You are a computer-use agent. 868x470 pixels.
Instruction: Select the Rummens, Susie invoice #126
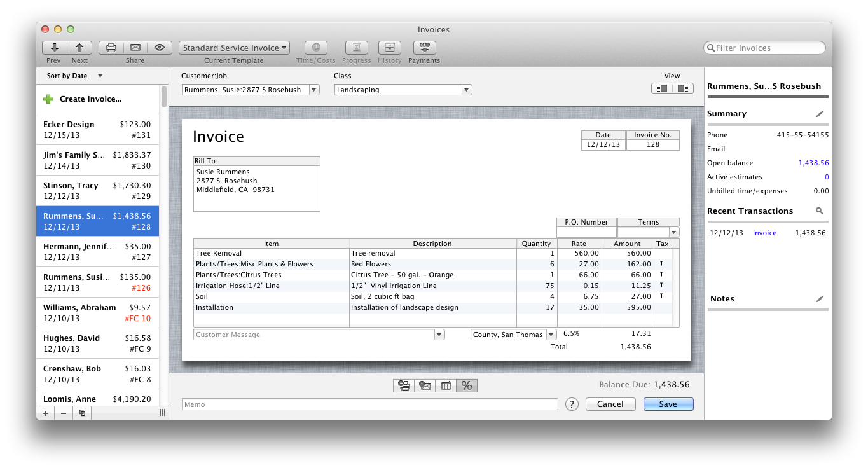point(97,282)
